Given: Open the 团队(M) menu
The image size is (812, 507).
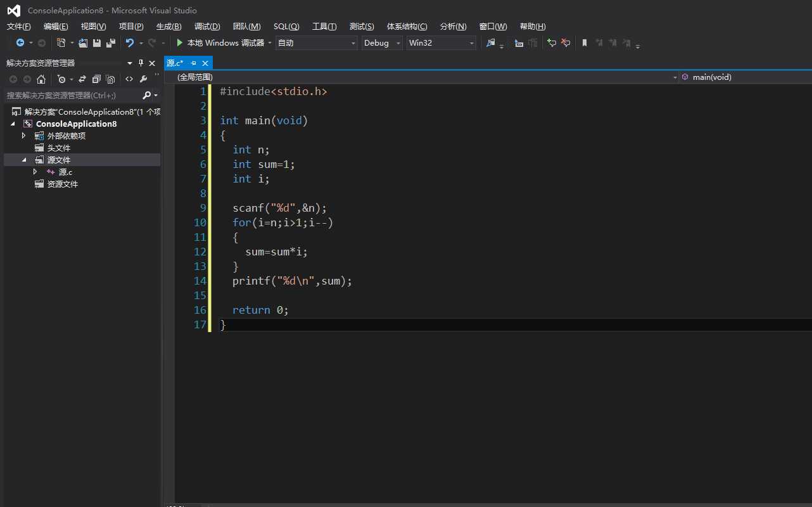Looking at the screenshot, I should [x=246, y=27].
